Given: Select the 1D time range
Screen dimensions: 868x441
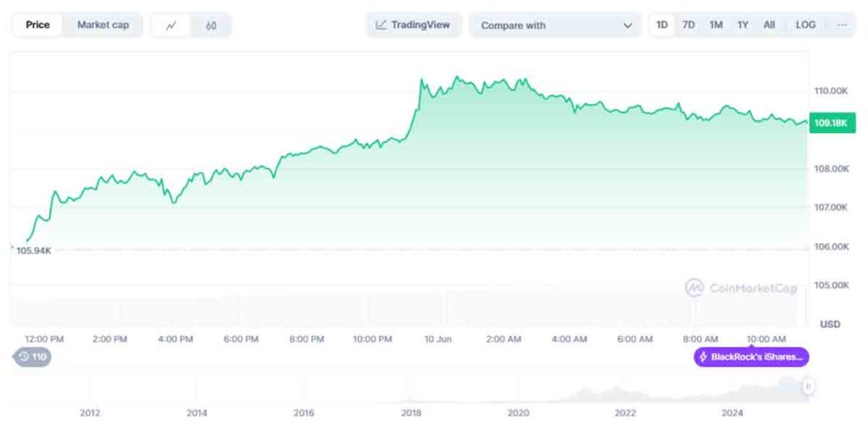Looking at the screenshot, I should click(x=661, y=25).
